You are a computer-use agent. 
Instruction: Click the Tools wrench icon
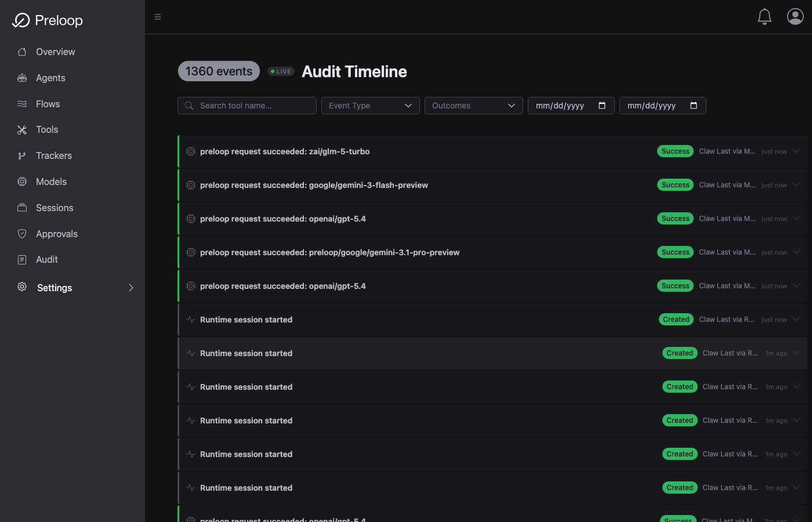pos(22,130)
